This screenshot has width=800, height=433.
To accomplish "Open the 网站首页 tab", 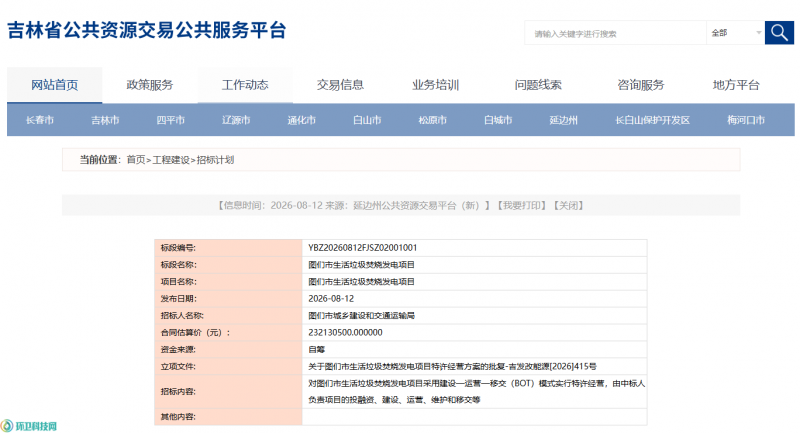I will click(55, 85).
